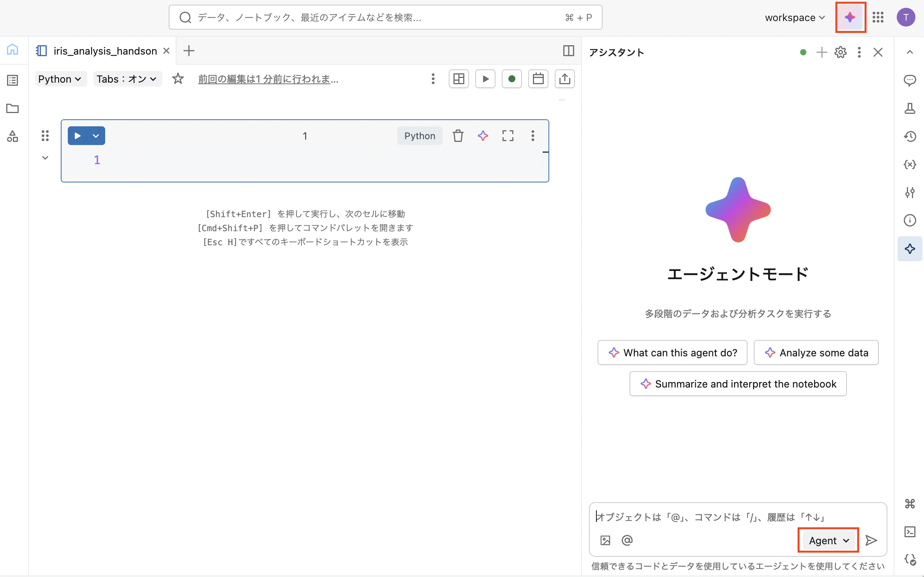The image size is (924, 577).
Task: Open the MLflow experiments panel
Action: coord(910,108)
